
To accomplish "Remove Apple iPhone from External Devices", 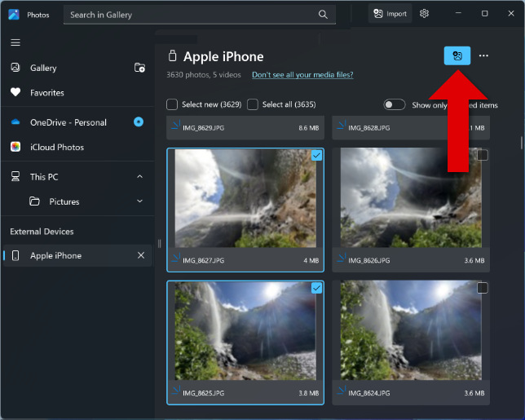I will tap(141, 255).
